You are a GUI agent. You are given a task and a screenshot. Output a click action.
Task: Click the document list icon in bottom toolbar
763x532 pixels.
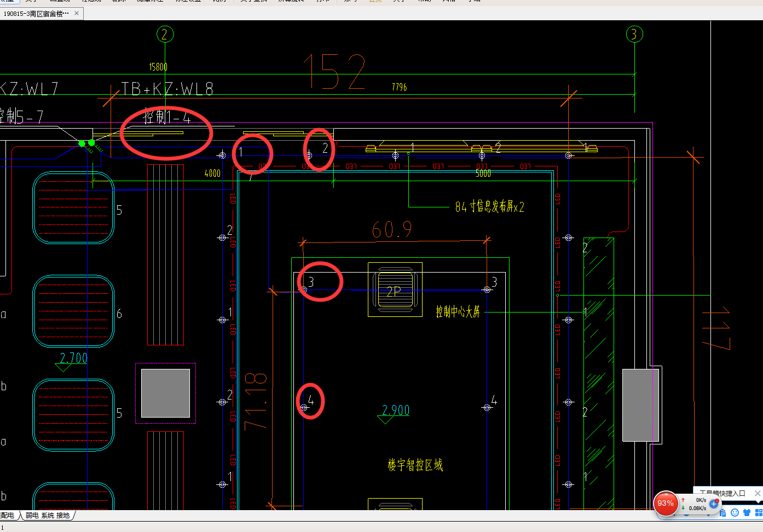(723, 513)
